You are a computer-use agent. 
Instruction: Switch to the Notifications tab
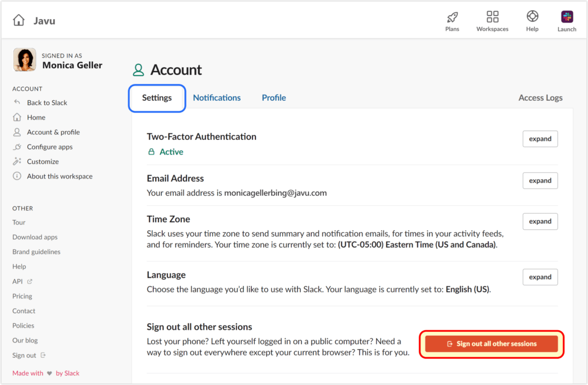(217, 98)
